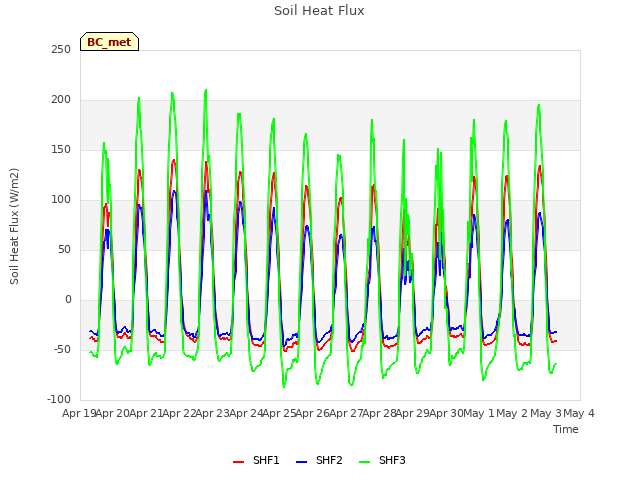Image resolution: width=640 pixels, height=480 pixels.
Task: Click the Time axis title
Action: 566,429
